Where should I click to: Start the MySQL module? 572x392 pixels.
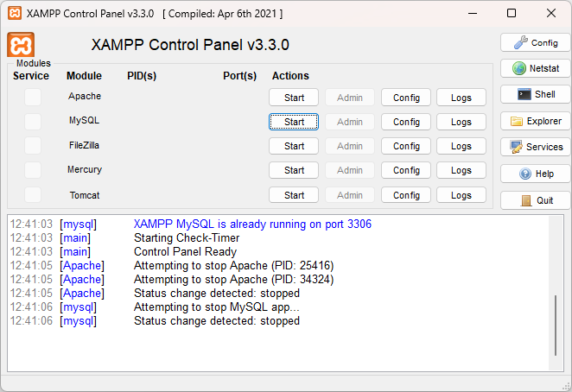click(294, 122)
